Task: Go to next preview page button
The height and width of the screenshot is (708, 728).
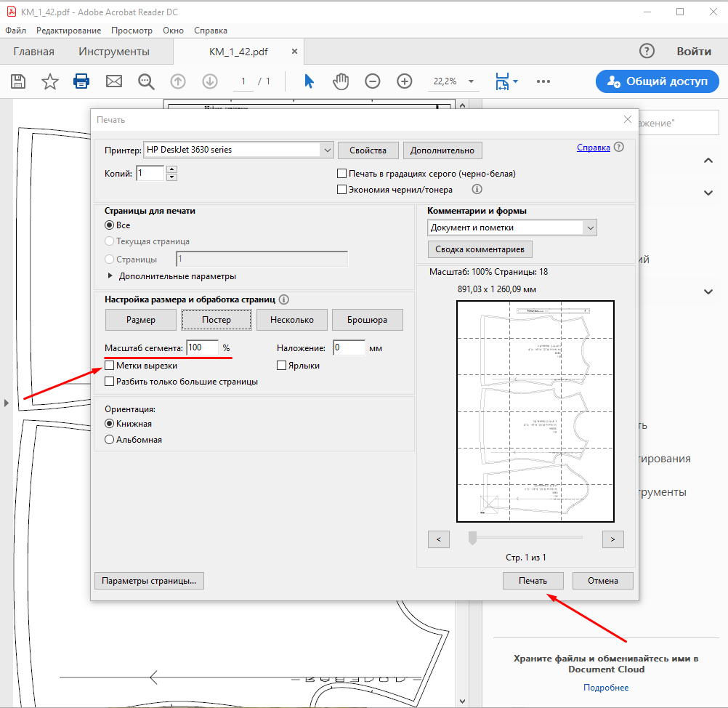Action: click(613, 539)
